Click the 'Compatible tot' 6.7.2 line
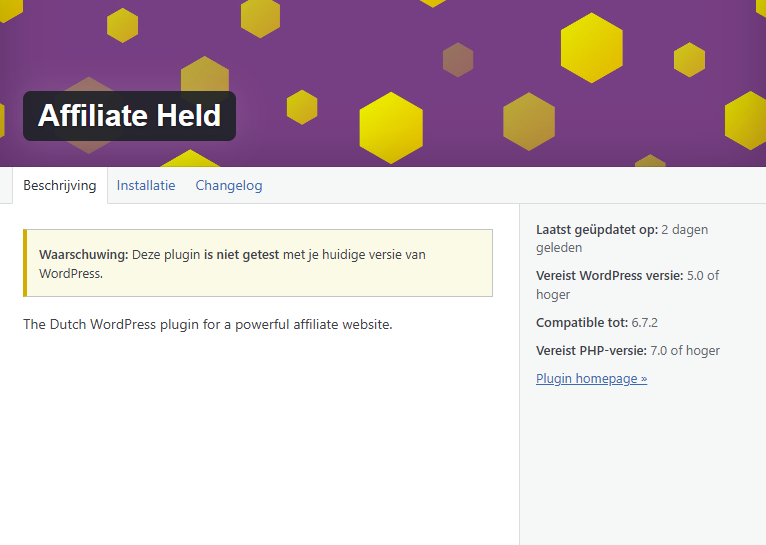 pos(596,322)
